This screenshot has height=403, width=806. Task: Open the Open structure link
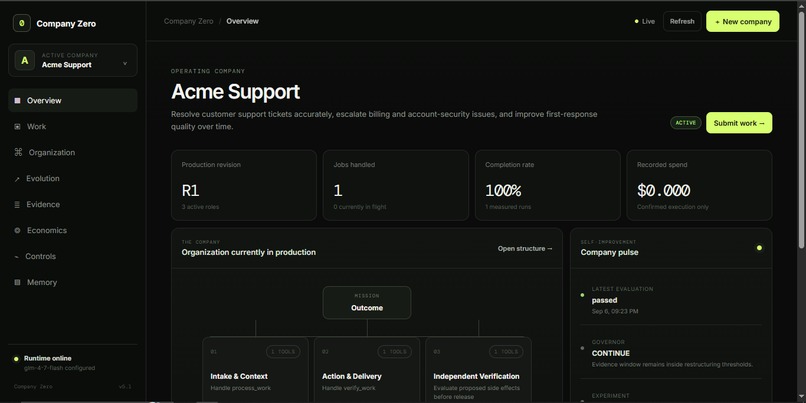pos(525,248)
